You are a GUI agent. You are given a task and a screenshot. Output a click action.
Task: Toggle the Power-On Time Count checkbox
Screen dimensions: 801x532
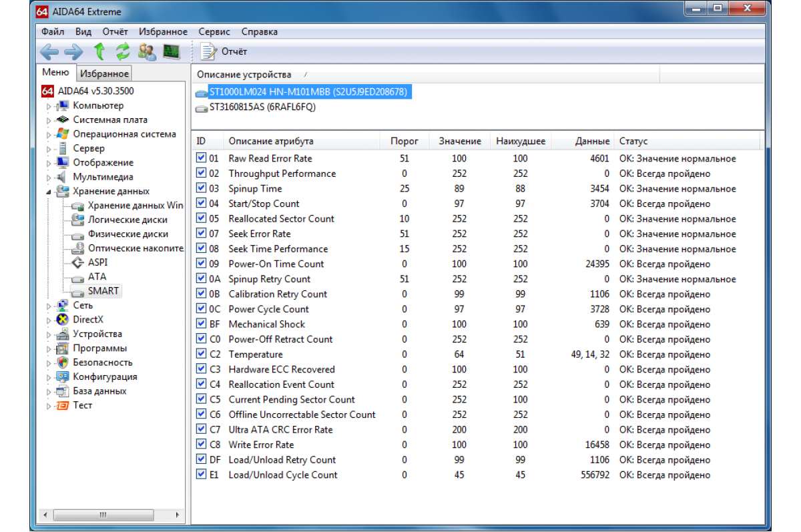201,264
